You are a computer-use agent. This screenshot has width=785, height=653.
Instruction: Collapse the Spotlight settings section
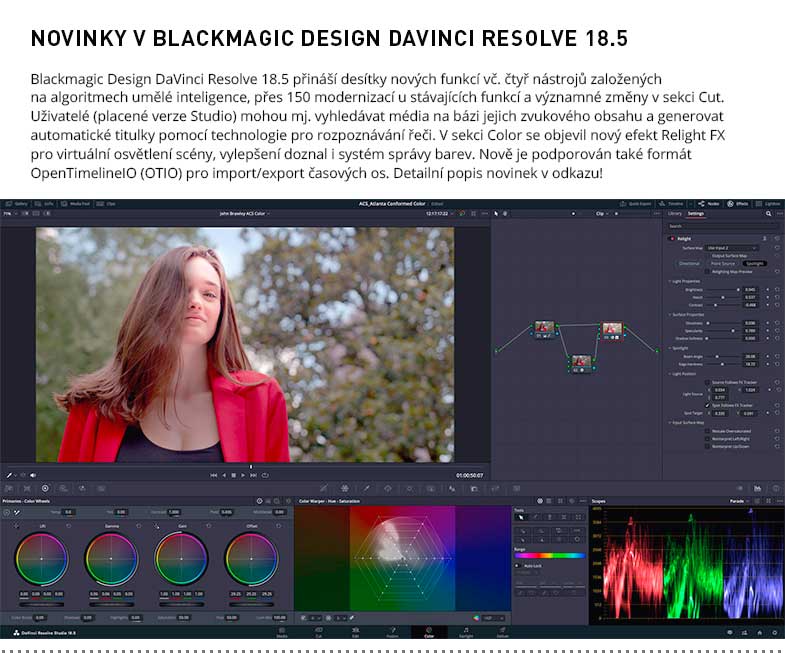(670, 348)
